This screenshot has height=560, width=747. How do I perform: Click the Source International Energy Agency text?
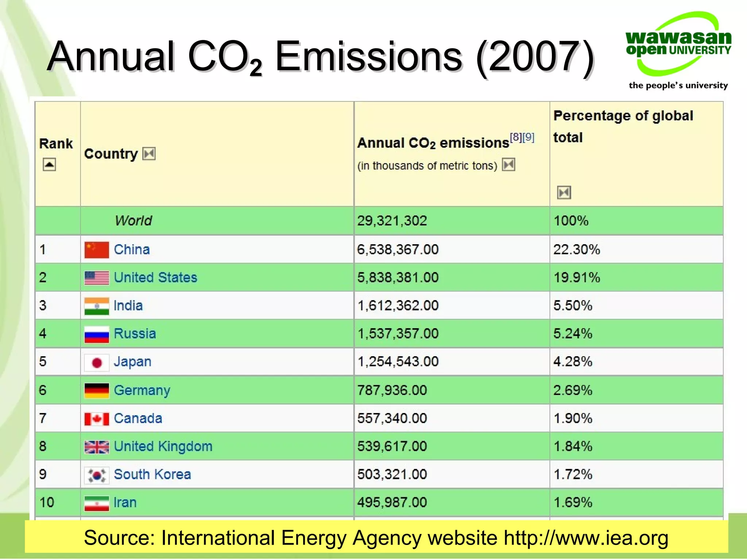click(x=376, y=538)
